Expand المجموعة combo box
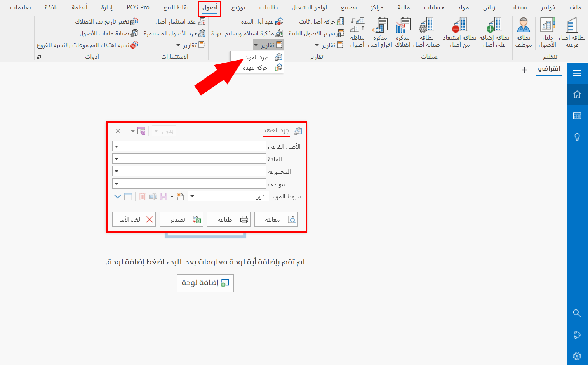Viewport: 588px width, 365px height. [117, 171]
